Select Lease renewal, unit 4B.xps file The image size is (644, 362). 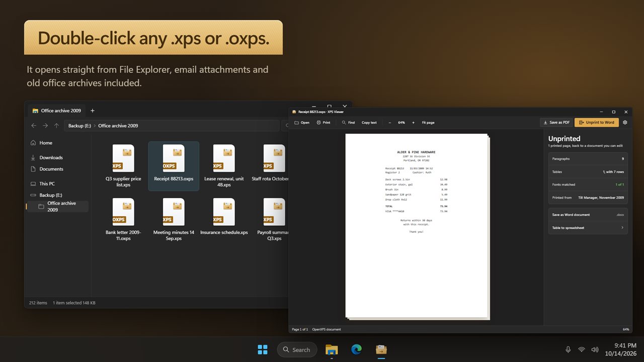tap(224, 166)
